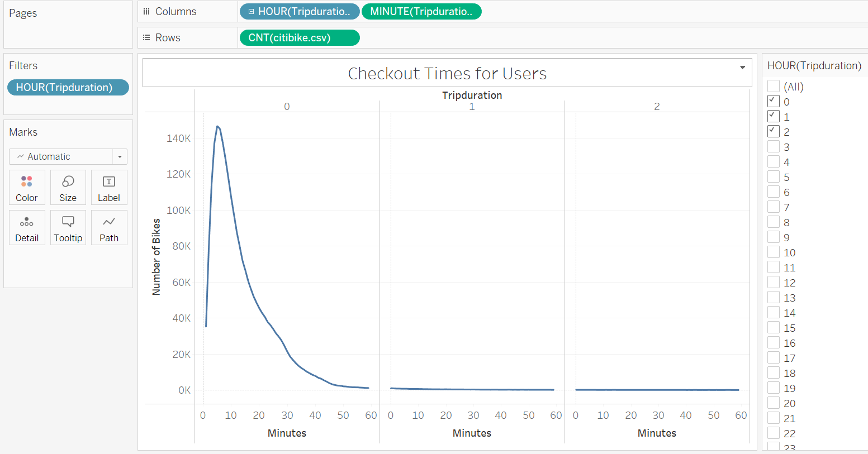The height and width of the screenshot is (454, 868).
Task: Select the Label mark property
Action: pos(108,187)
